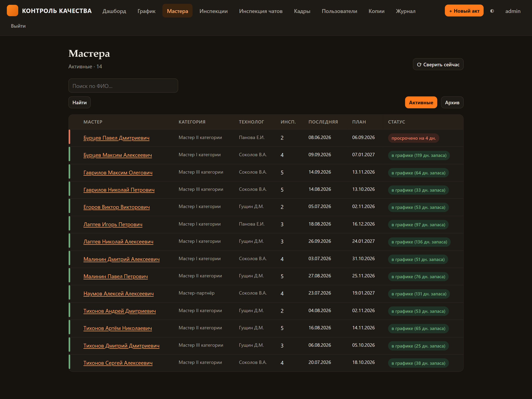The image size is (532, 399).
Task: Open Егоров Виктор Викторович link
Action: point(117,207)
